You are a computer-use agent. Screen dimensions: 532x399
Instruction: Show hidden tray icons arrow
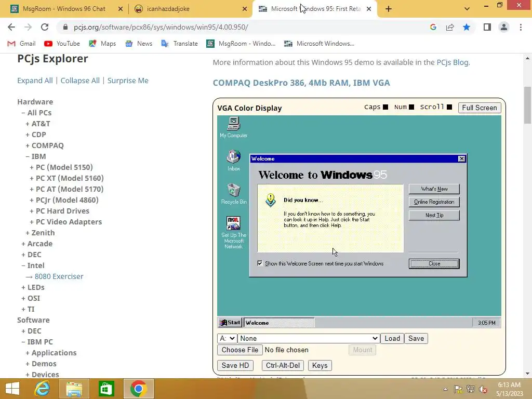tap(445, 389)
